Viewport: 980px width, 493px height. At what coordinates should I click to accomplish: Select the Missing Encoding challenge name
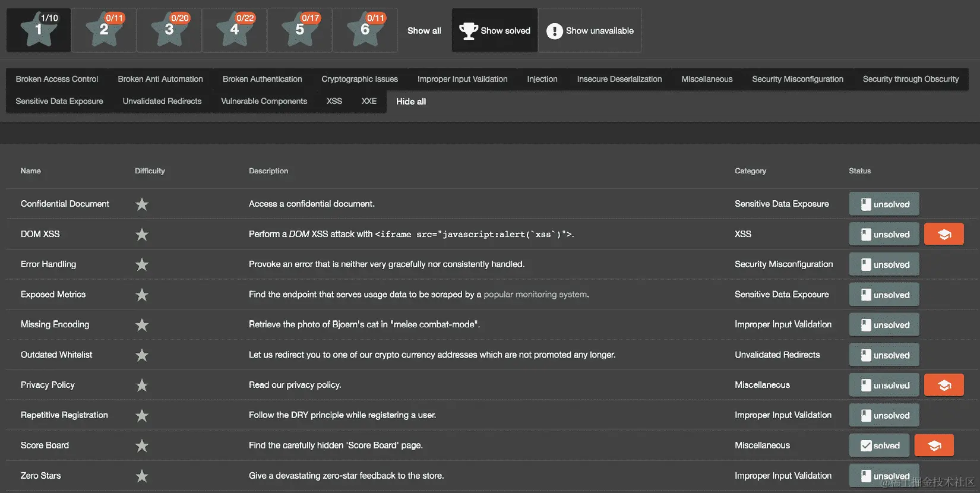55,324
